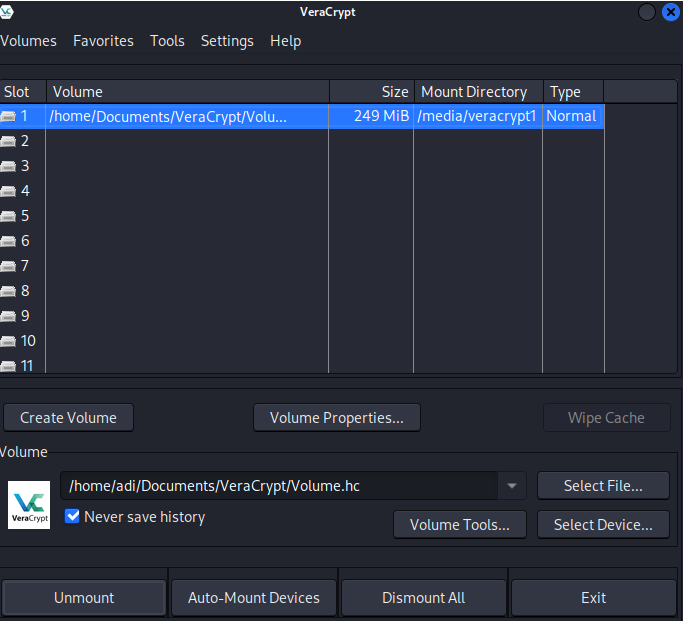Expand the volume path dropdown arrow
Image resolution: width=683 pixels, height=621 pixels.
click(511, 486)
